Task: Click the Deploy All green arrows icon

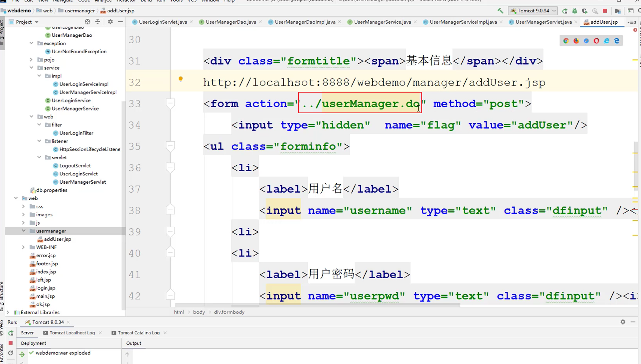Action: [22, 354]
